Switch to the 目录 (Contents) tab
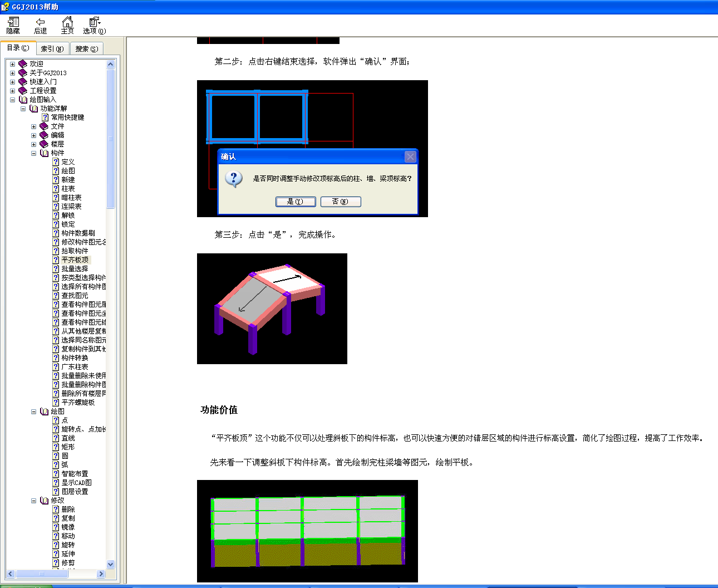Viewport: 718px width, 588px height. 18,48
